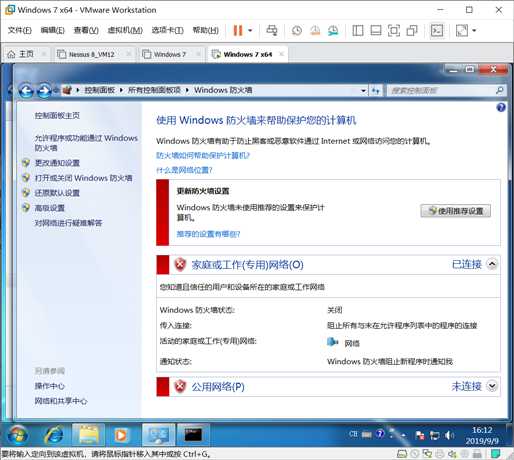Image resolution: width=514 pixels, height=460 pixels.
Task: Open the 选项卡(T) menu
Action: pyautogui.click(x=167, y=30)
